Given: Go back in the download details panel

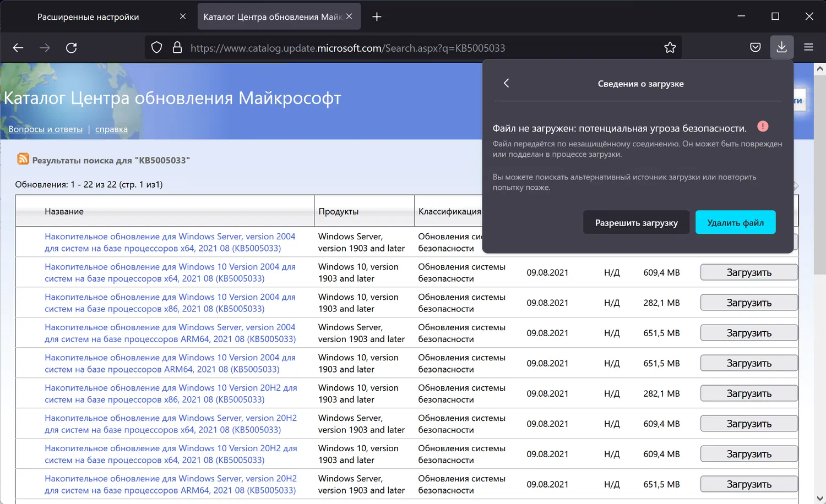Looking at the screenshot, I should coord(507,83).
